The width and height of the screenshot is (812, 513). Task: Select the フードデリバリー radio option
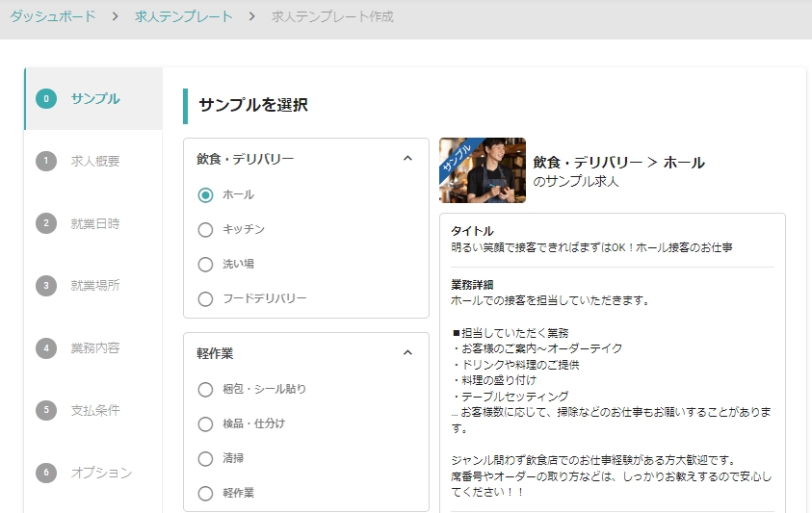205,298
